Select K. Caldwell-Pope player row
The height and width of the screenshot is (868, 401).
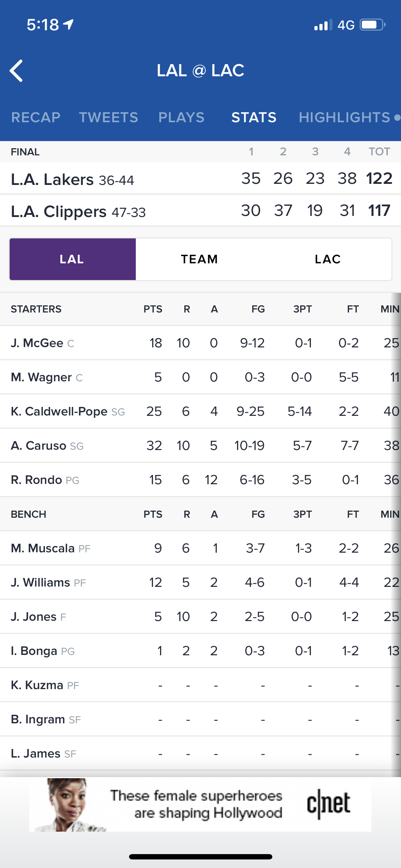59,411
